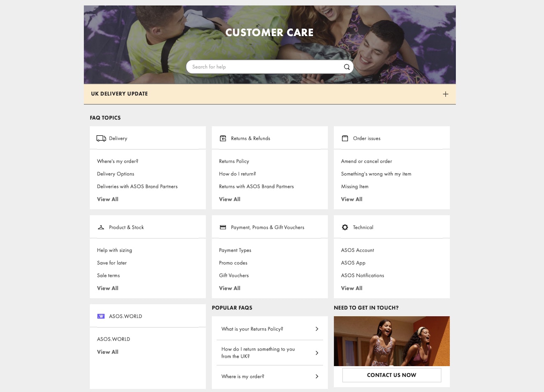The width and height of the screenshot is (544, 392).
Task: Open View All under Delivery
Action: 108,199
